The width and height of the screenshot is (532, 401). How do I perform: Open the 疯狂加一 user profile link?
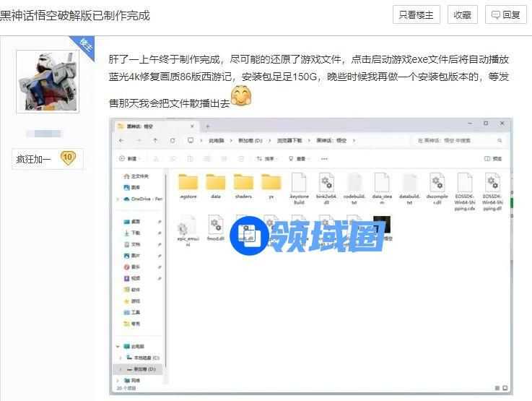coord(34,159)
